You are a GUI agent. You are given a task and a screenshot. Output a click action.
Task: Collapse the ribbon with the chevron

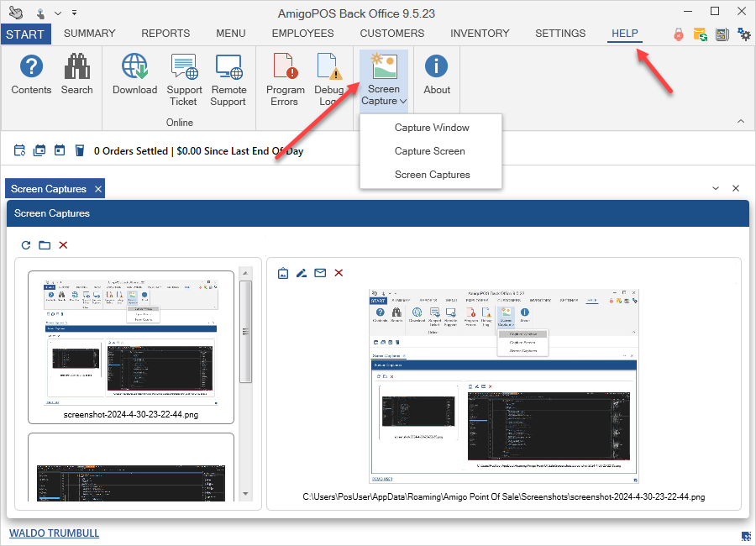click(x=740, y=122)
